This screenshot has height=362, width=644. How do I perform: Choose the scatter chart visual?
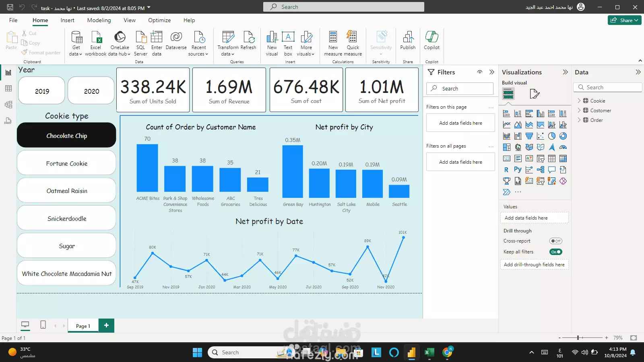tap(541, 136)
